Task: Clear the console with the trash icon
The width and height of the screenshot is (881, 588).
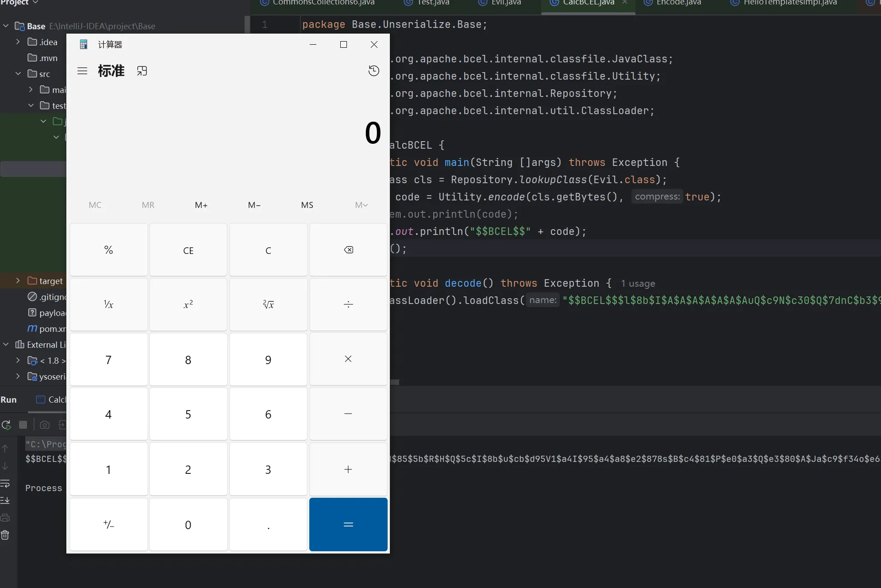Action: coord(5,535)
